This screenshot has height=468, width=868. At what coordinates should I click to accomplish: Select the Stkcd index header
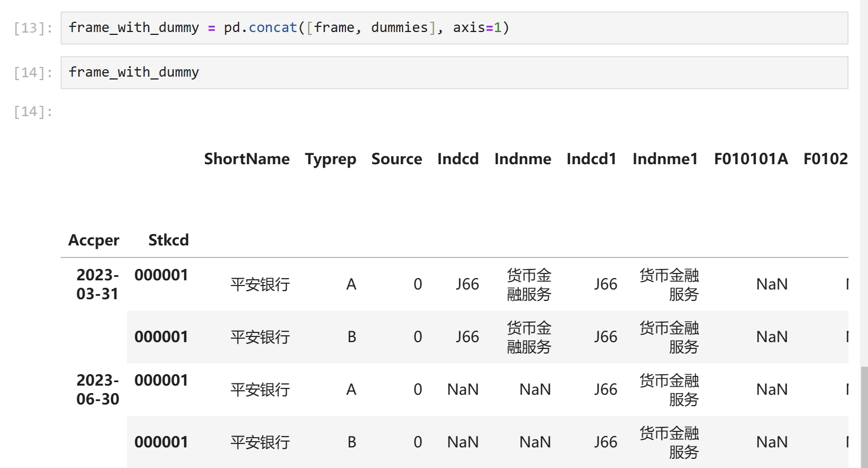168,240
